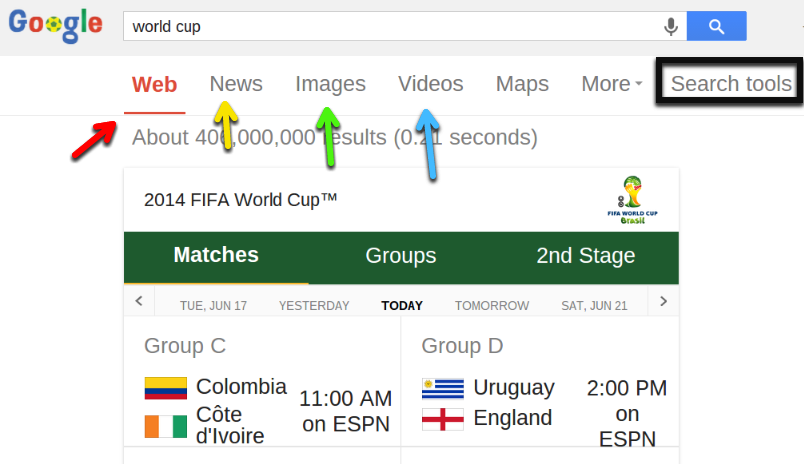Screen dimensions: 804x464
Task: Click the Google logo
Action: tap(55, 25)
